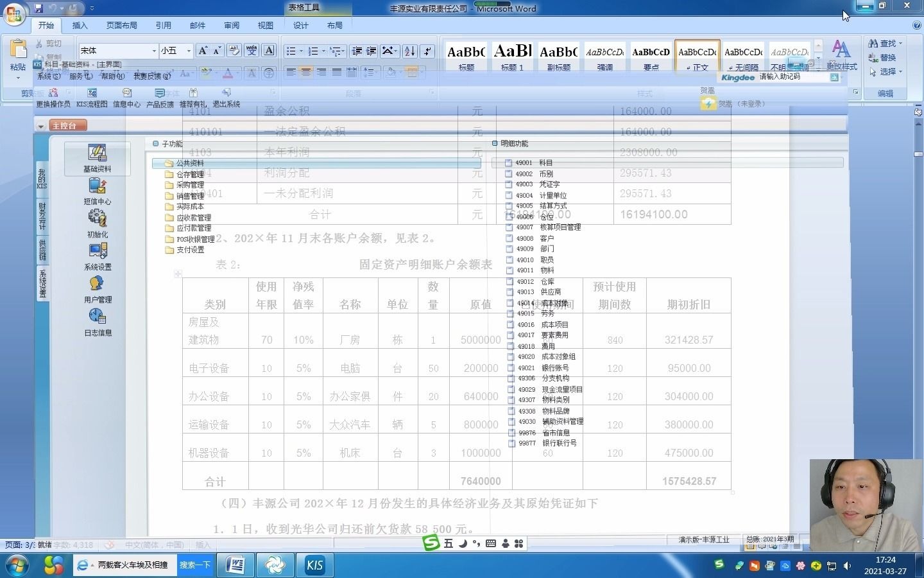Screen dimensions: 924x578
Task: Click 产品反馈 toolbar icon in KIS
Action: tap(160, 98)
